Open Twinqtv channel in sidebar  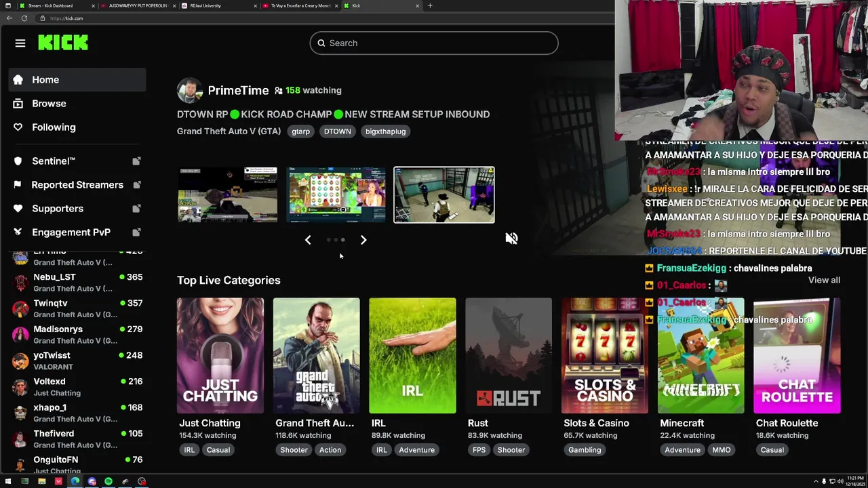click(77, 308)
